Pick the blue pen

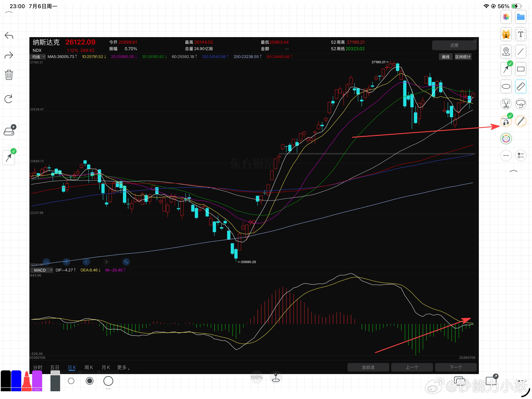tap(16, 381)
